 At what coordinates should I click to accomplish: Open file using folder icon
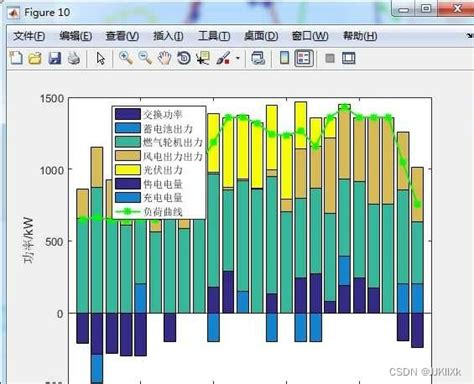[35, 58]
